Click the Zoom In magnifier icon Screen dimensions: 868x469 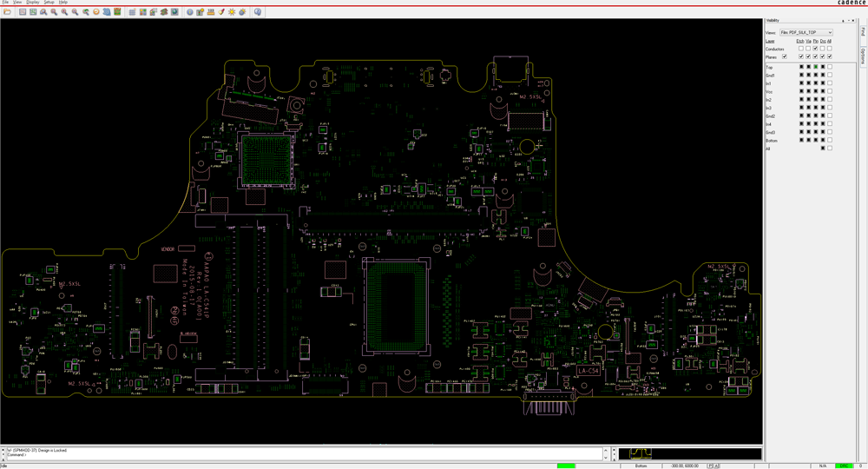pyautogui.click(x=64, y=11)
